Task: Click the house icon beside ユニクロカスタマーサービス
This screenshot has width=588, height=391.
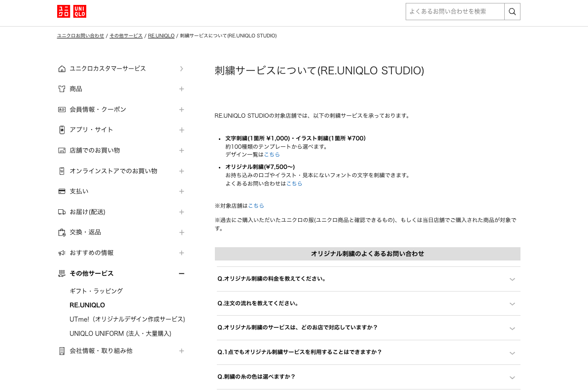Action: (62, 69)
